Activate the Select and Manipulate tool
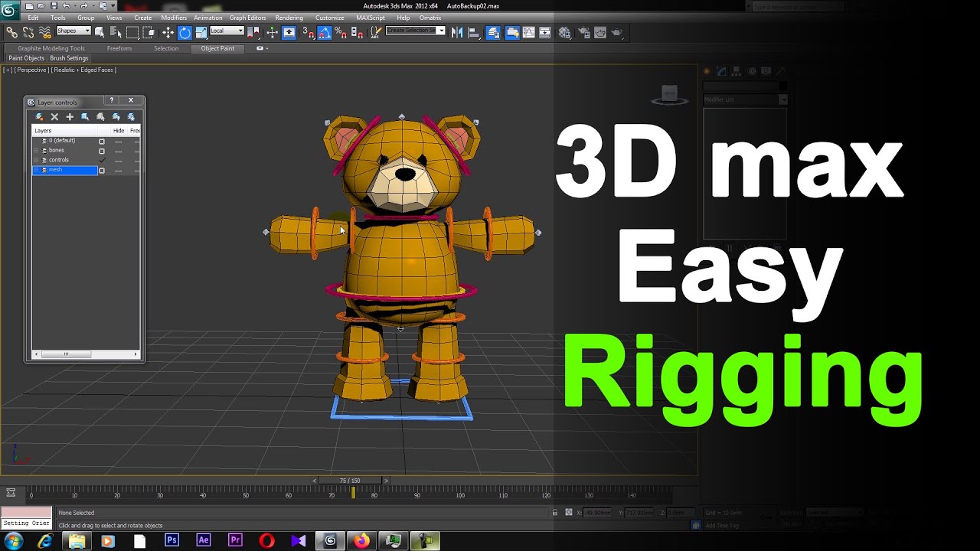This screenshot has height=551, width=980. (x=272, y=32)
